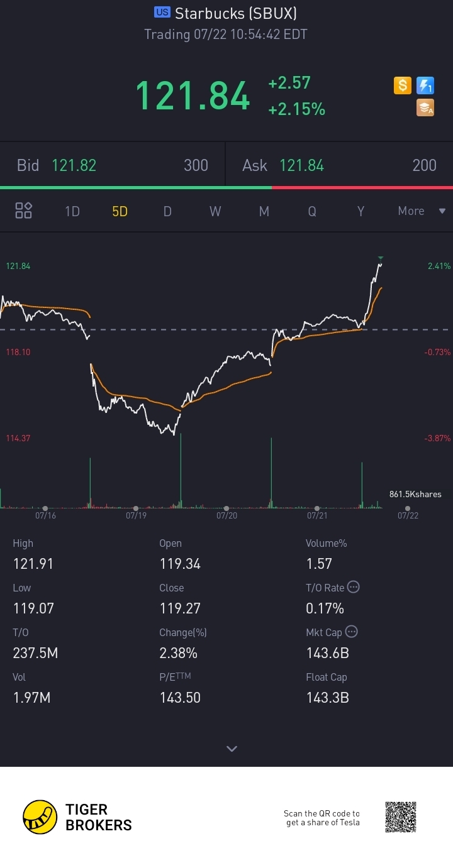The image size is (453, 868).
Task: Tap the -3.87% chart axis label
Action: 437,438
